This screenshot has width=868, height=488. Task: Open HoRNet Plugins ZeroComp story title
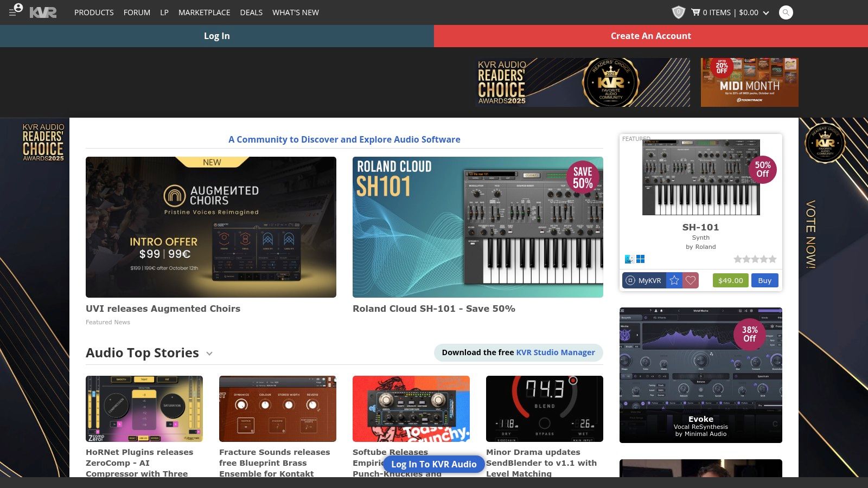point(139,463)
